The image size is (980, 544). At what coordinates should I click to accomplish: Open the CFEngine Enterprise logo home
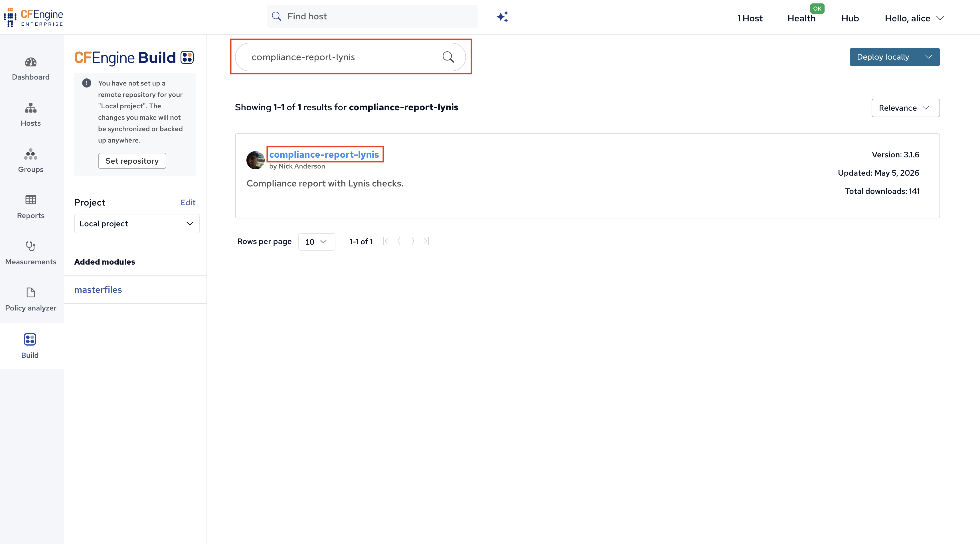[33, 17]
